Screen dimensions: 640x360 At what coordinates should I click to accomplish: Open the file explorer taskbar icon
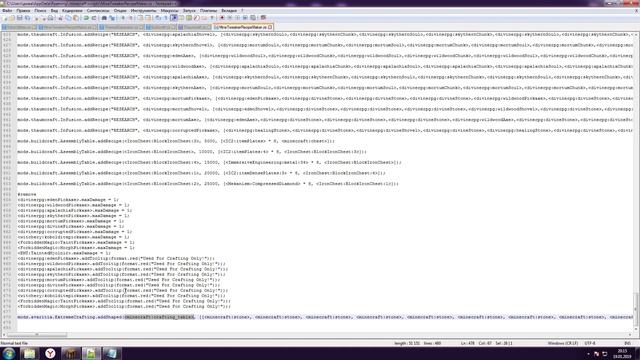[x=29, y=353]
